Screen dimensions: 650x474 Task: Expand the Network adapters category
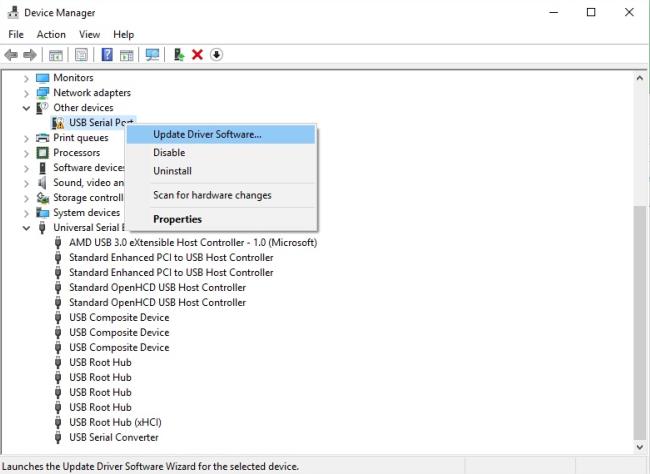pyautogui.click(x=27, y=93)
